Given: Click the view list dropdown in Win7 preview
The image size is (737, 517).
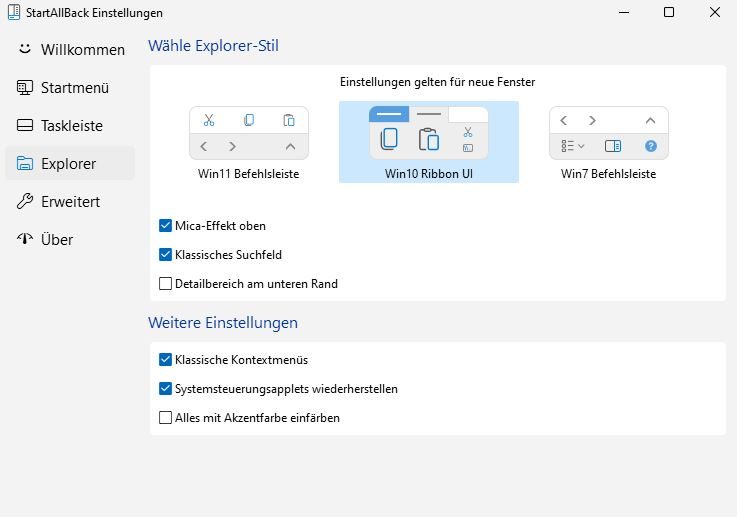Looking at the screenshot, I should point(572,146).
